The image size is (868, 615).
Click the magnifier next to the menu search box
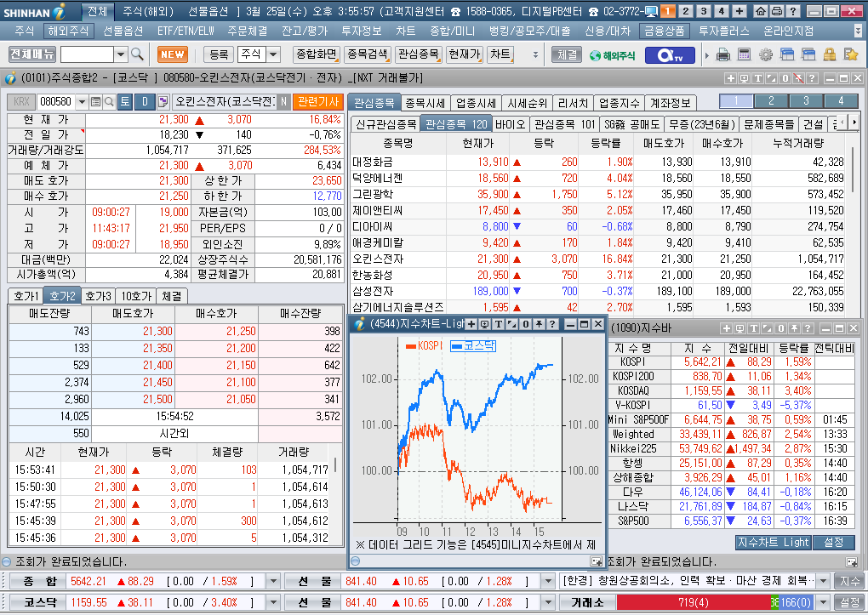(137, 54)
